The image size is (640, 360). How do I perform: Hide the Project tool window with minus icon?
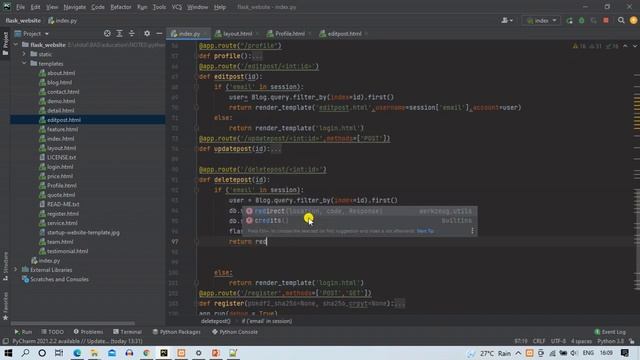point(159,33)
